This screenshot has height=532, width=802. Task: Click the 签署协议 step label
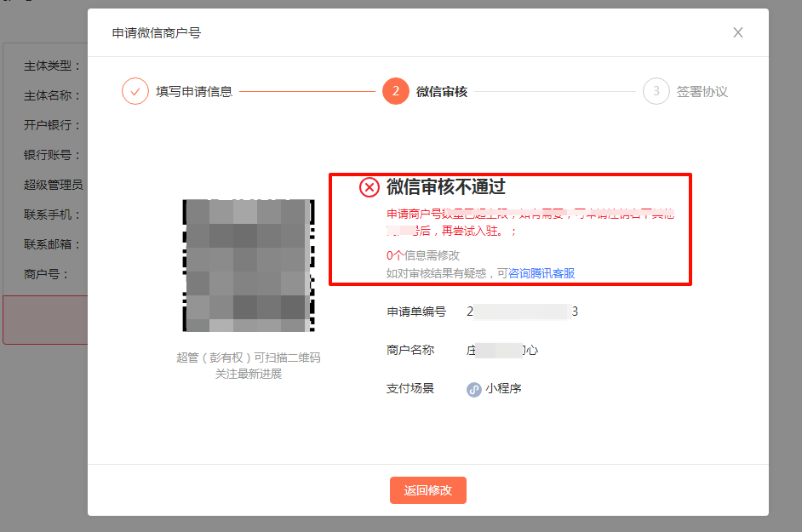point(702,92)
